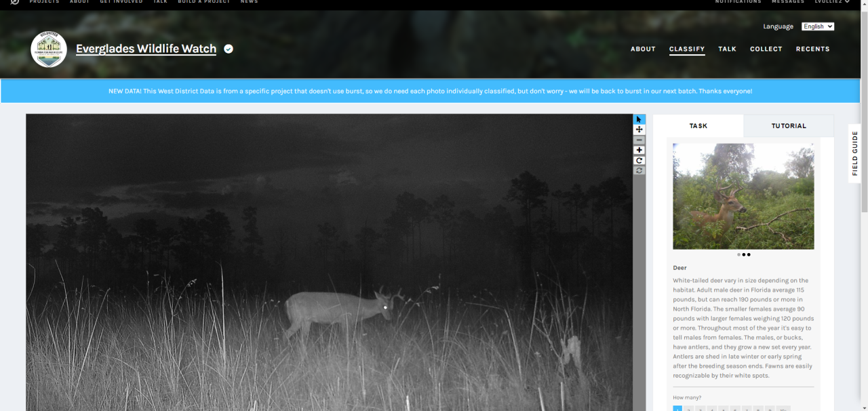This screenshot has height=411, width=868.
Task: Click the Everglades Wildlife Watch title link
Action: click(x=146, y=49)
